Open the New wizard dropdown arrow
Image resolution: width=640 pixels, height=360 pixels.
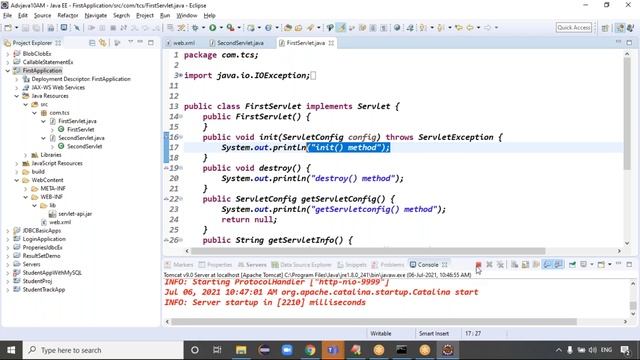pos(16,28)
